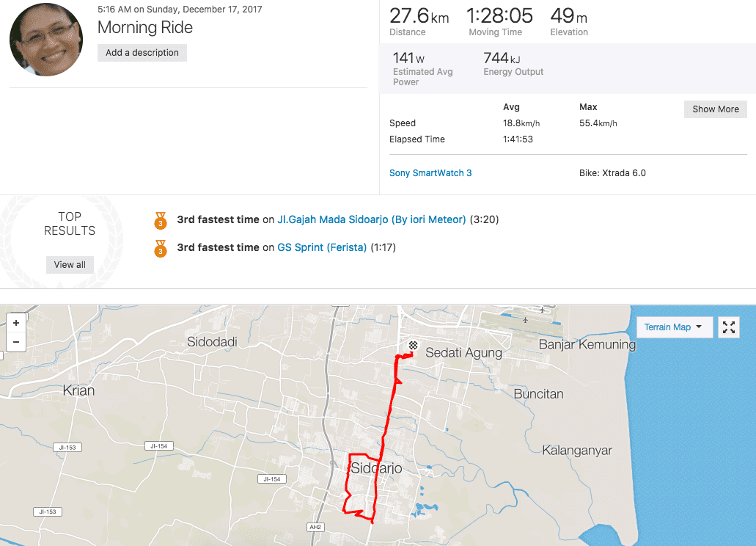Open GS Sprint (Ferista) segment link
The width and height of the screenshot is (756, 546).
tap(322, 247)
